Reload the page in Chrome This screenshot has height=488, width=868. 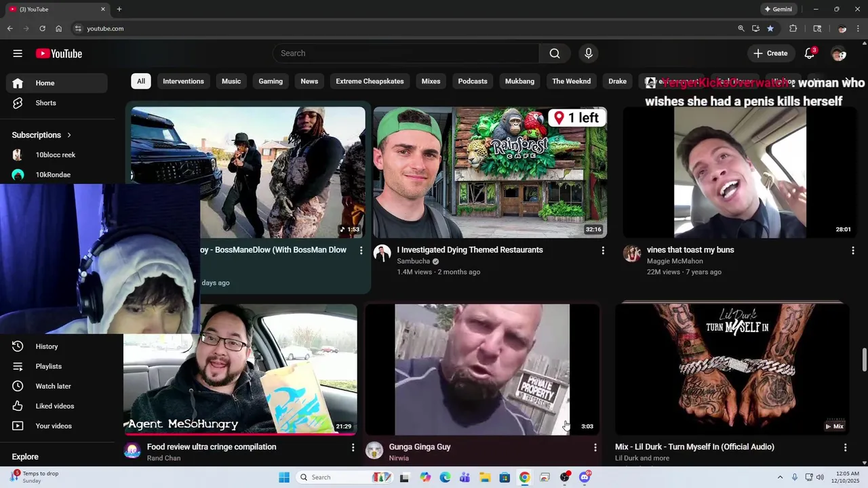[42, 28]
